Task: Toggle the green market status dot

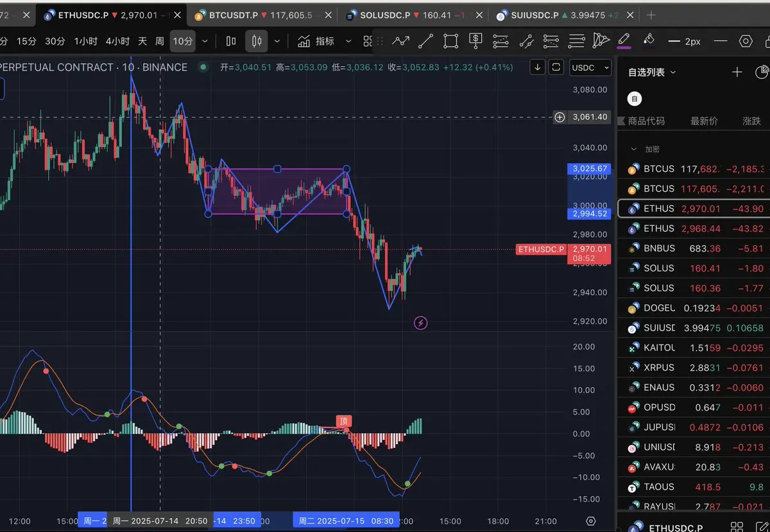Action: (203, 67)
